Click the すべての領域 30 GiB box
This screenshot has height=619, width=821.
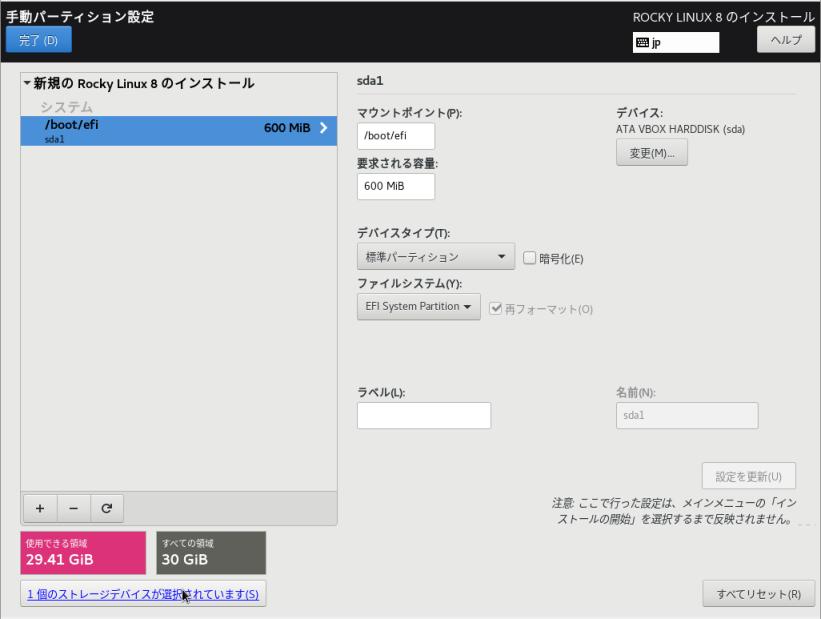pos(211,553)
